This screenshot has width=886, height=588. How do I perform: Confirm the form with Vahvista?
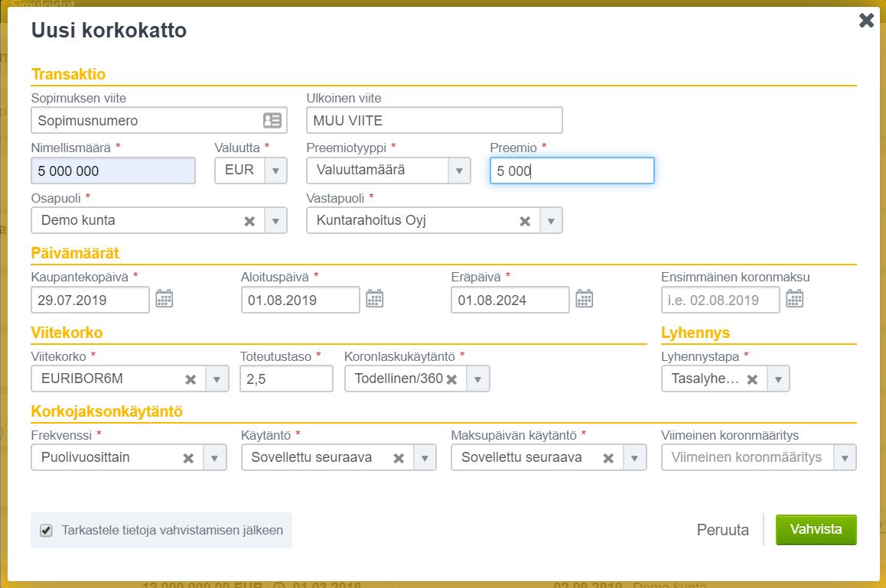[816, 529]
